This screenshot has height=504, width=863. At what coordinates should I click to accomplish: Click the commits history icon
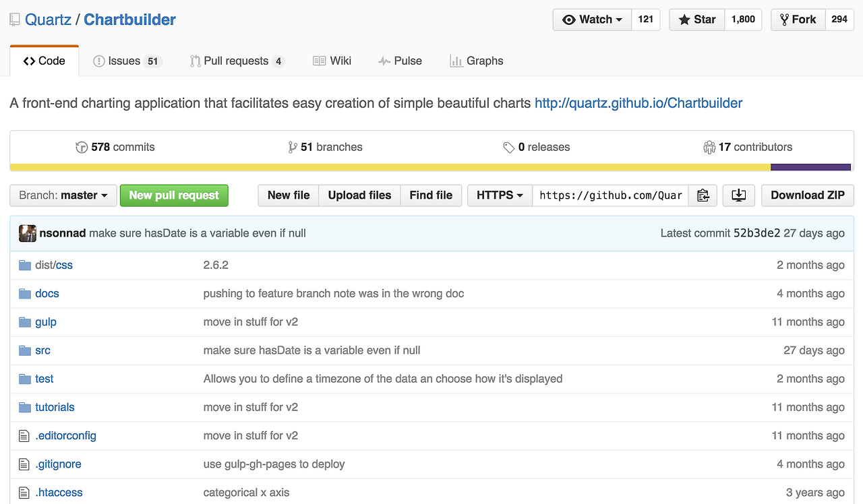click(x=82, y=148)
